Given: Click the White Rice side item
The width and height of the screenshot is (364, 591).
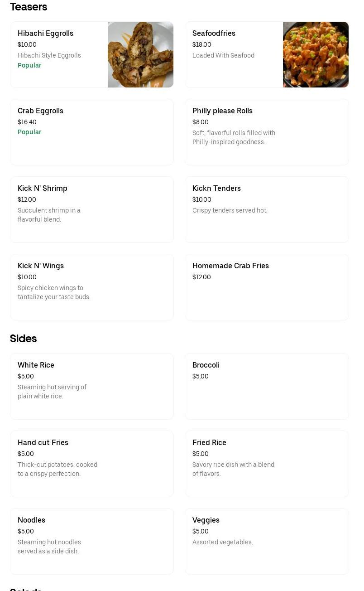Looking at the screenshot, I should click(x=92, y=386).
